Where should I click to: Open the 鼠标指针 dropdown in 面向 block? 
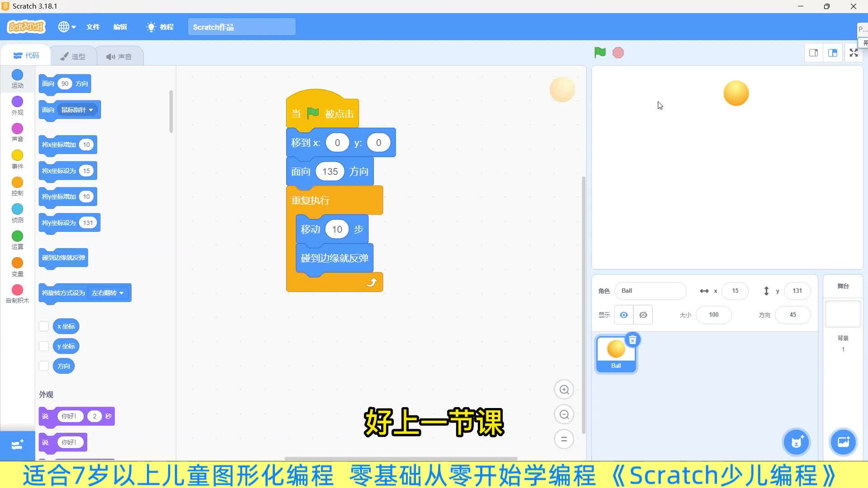point(77,110)
